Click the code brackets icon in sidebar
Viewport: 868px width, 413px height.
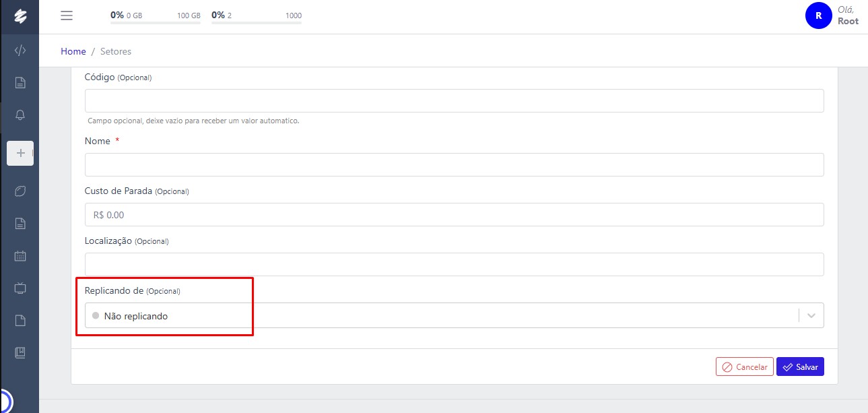tap(20, 51)
